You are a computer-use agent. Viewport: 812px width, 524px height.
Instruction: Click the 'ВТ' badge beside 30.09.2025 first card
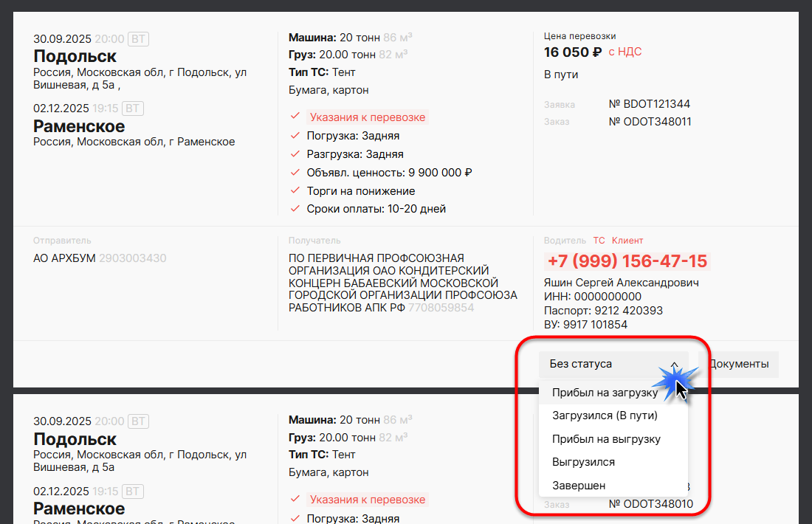click(x=138, y=38)
